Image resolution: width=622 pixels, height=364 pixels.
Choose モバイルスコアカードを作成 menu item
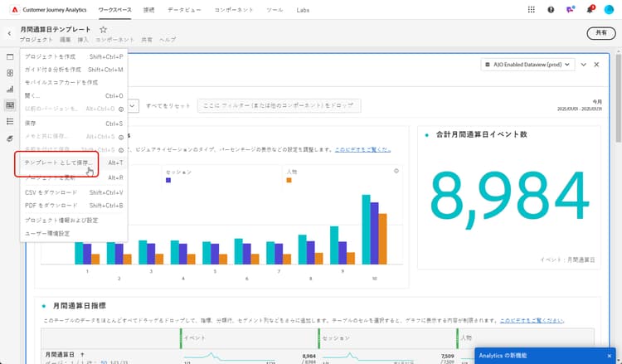click(74, 82)
